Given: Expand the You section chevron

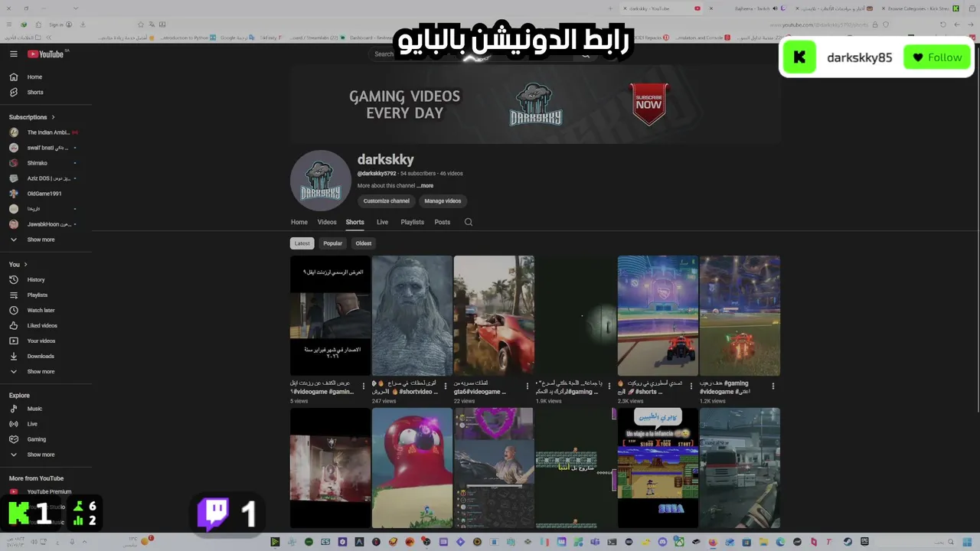Looking at the screenshot, I should pyautogui.click(x=25, y=265).
